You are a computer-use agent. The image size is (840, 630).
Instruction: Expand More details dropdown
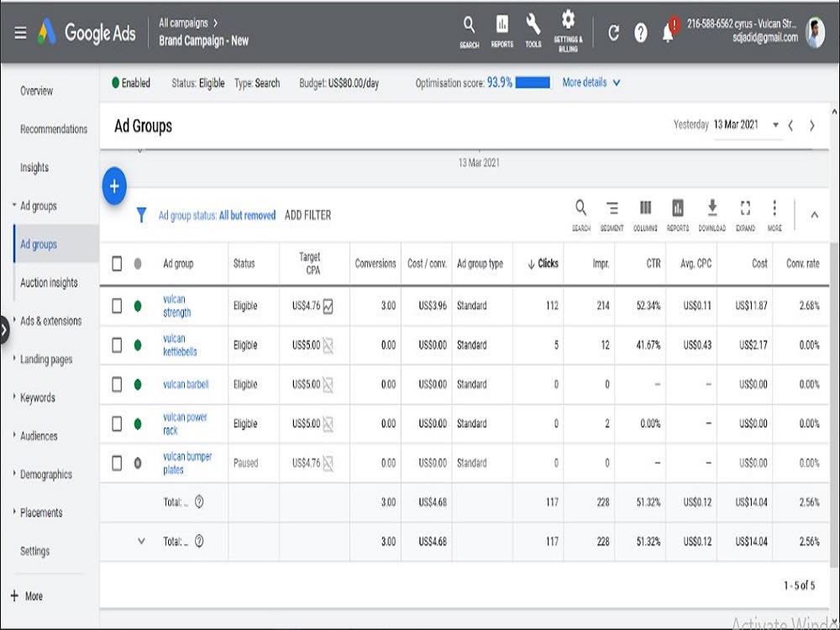(591, 82)
